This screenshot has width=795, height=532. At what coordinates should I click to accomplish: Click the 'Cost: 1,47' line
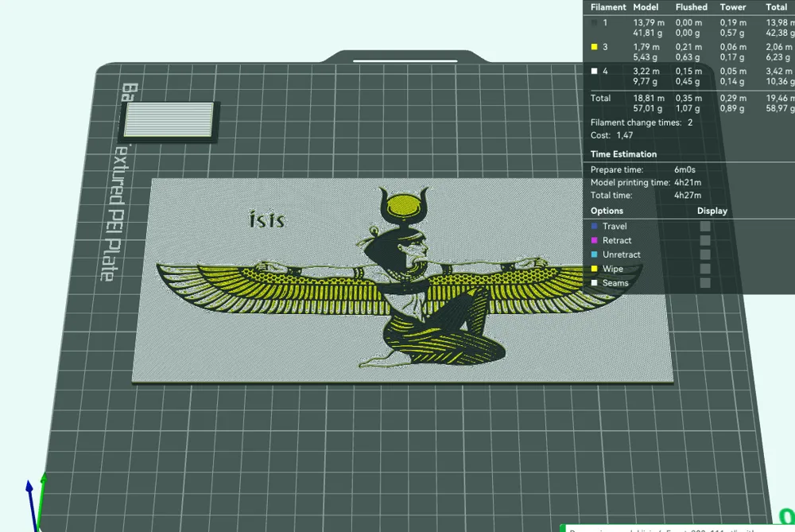coord(611,135)
